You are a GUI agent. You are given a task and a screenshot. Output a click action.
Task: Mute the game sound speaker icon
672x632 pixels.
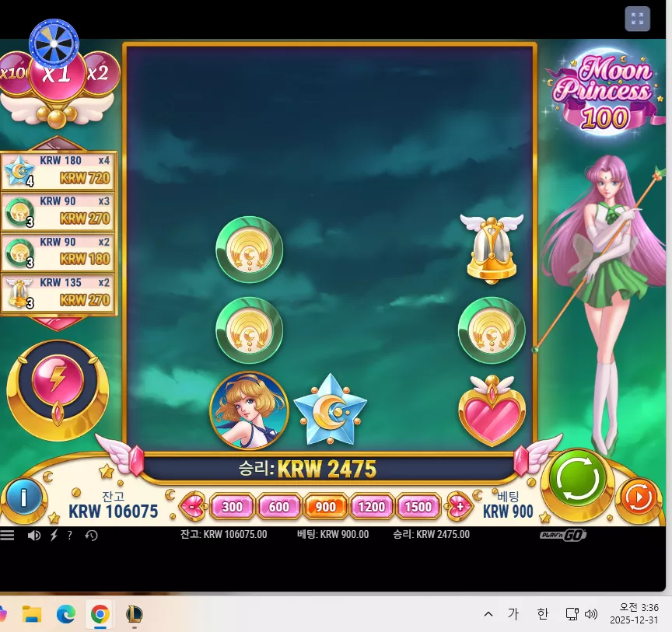34,535
